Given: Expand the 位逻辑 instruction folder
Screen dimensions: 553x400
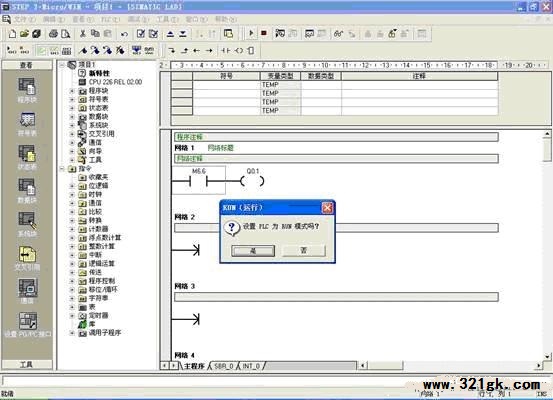Looking at the screenshot, I should pos(72,186).
